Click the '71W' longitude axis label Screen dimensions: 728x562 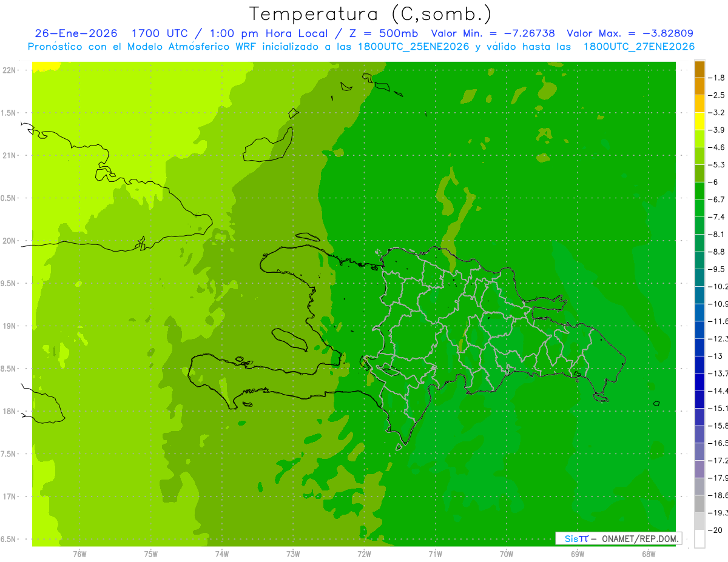coord(435,553)
